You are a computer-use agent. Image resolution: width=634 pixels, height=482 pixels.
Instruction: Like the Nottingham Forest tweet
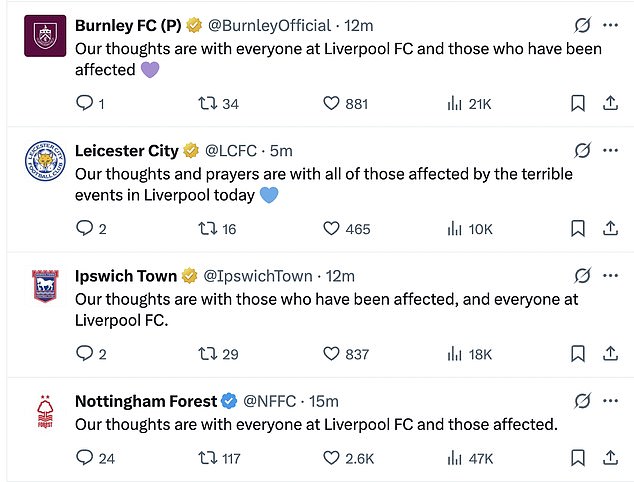click(x=332, y=458)
